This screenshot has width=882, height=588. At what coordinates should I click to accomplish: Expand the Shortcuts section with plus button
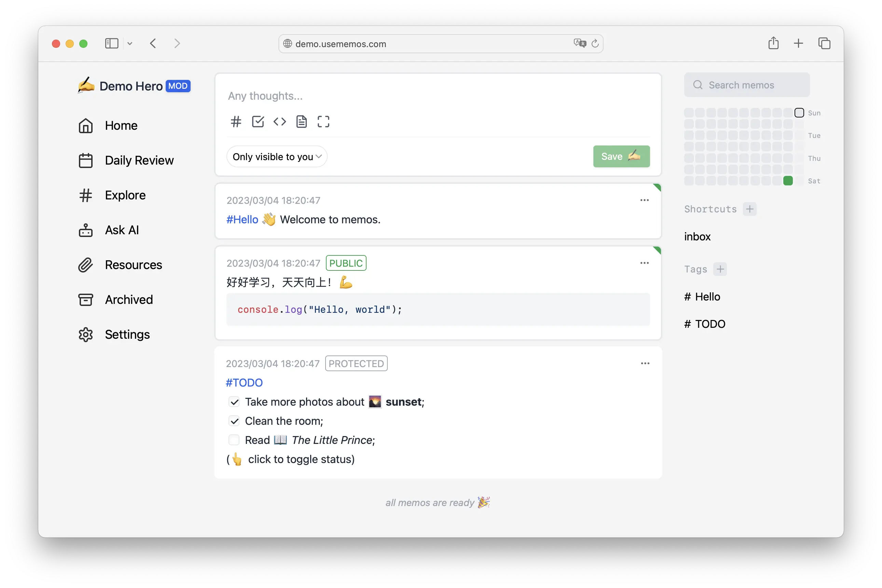tap(749, 209)
